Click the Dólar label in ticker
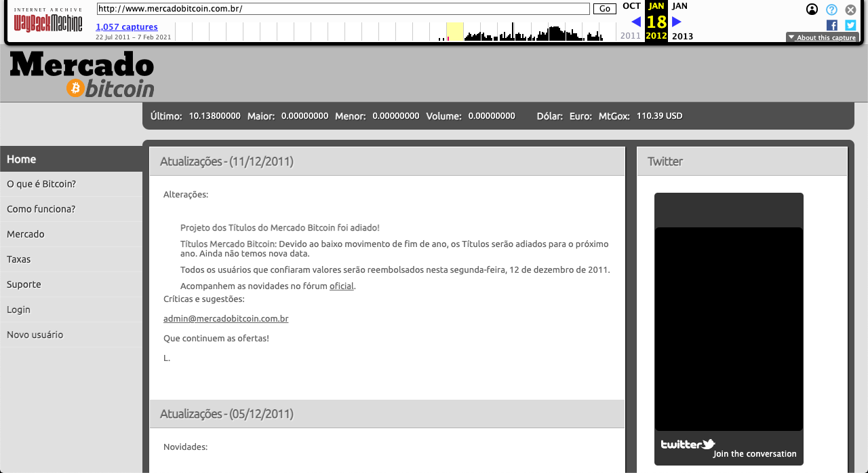 tap(550, 116)
